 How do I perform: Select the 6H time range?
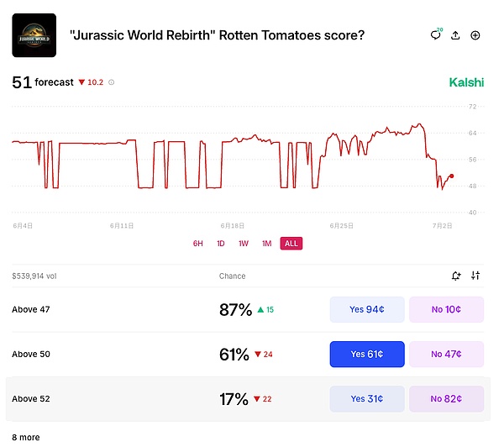[198, 244]
